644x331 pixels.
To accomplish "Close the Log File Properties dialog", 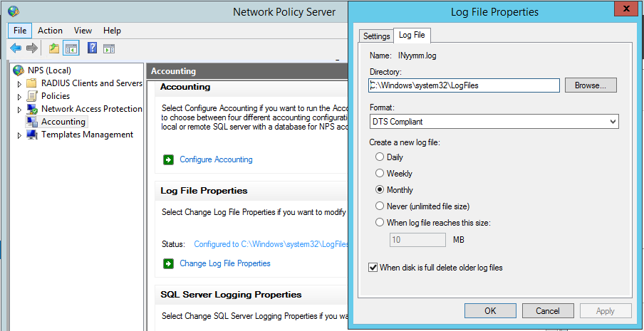I will [x=626, y=9].
